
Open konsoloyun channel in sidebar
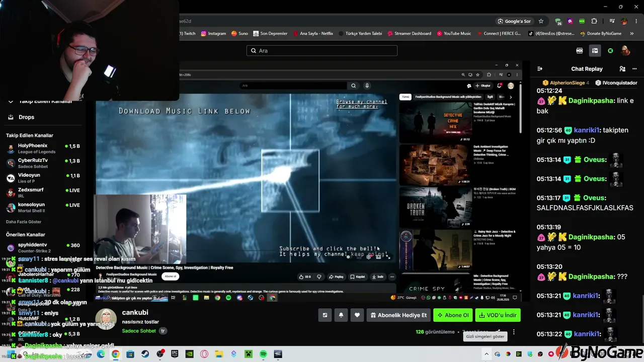click(x=43, y=207)
